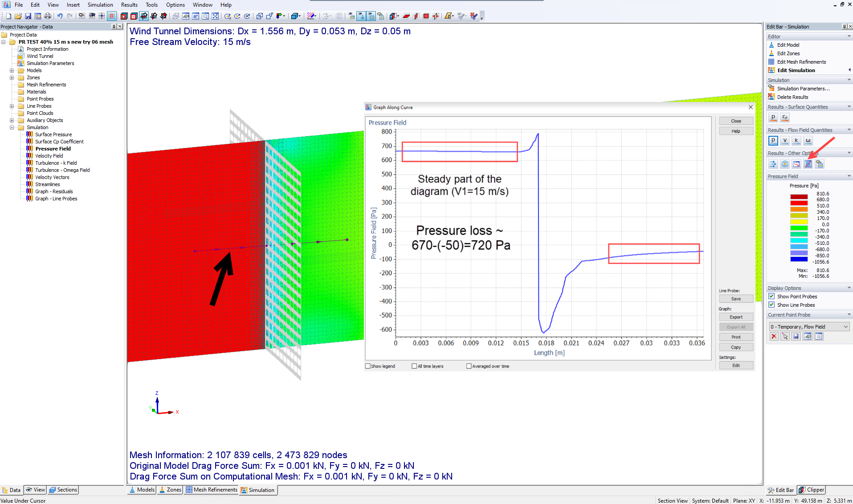This screenshot has width=853, height=504.
Task: Click the Save disk icon in main toolbar
Action: [28, 16]
